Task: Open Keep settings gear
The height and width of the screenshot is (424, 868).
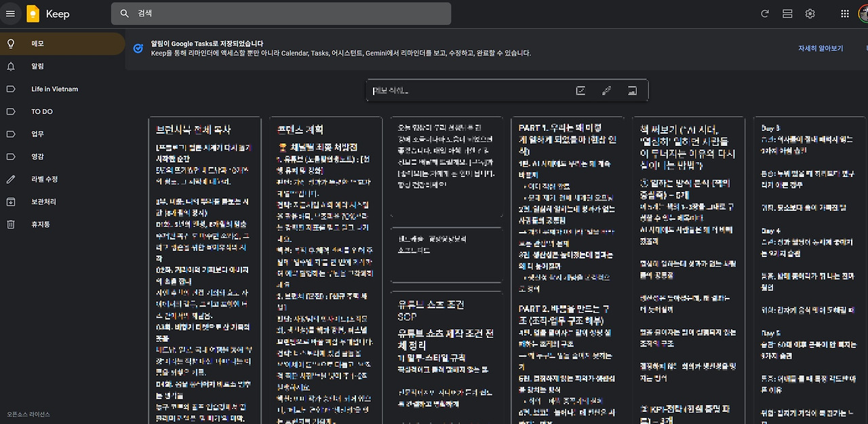Action: [810, 14]
